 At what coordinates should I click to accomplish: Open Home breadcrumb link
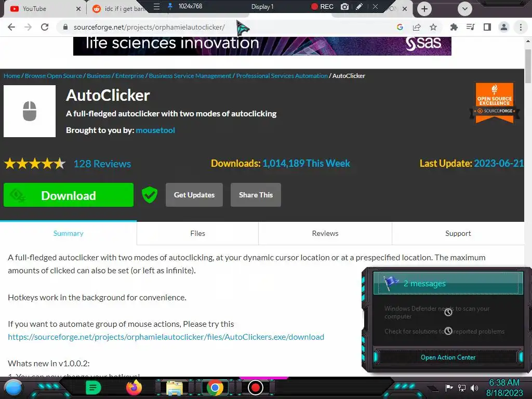click(x=12, y=76)
